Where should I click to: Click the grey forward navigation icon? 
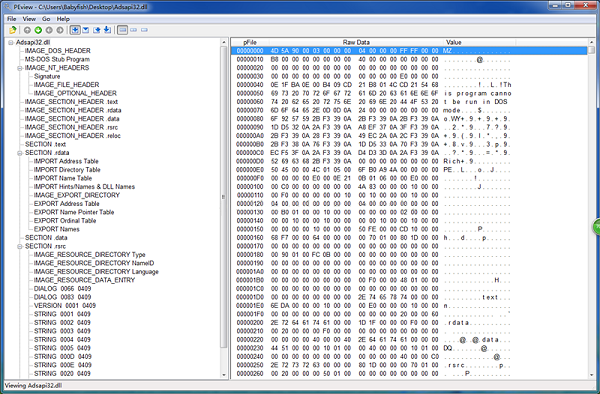click(60, 30)
